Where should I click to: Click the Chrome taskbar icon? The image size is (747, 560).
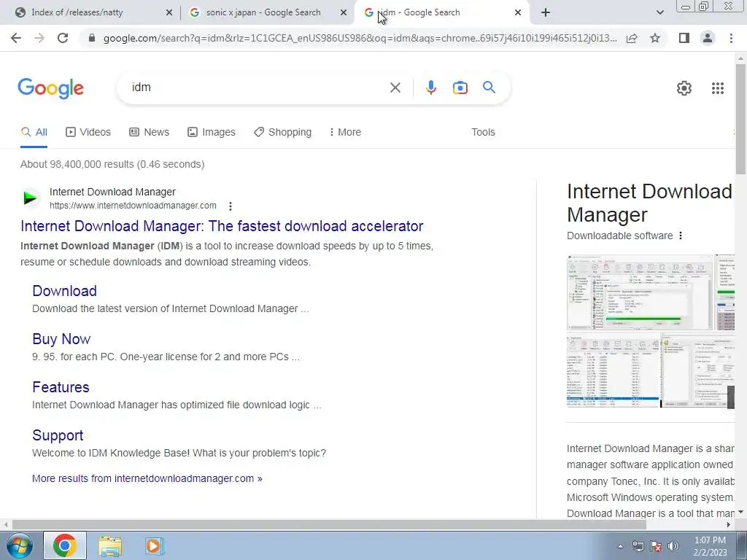pos(65,545)
